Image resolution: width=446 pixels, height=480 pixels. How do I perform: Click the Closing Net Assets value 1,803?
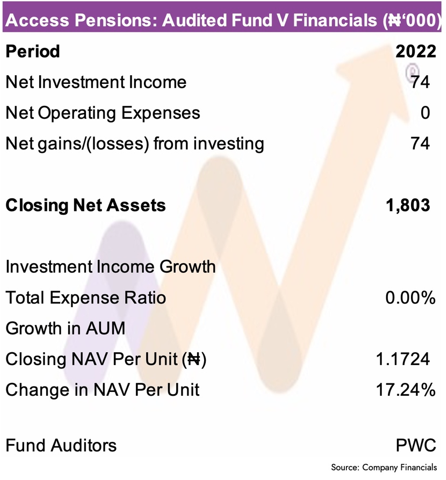pyautogui.click(x=408, y=205)
